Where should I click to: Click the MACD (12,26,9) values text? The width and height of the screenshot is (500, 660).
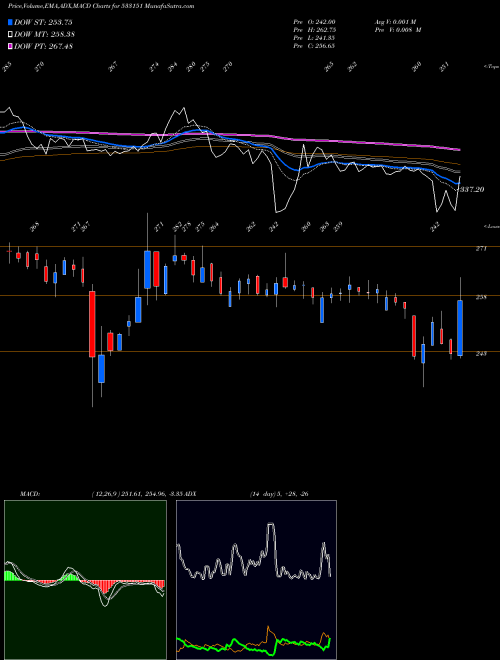click(x=136, y=494)
